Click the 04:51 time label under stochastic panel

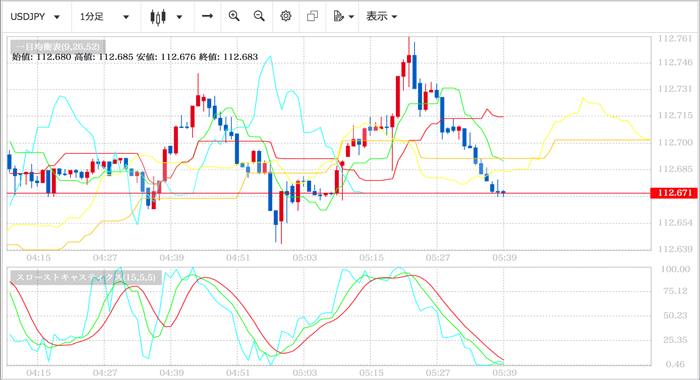pyautogui.click(x=238, y=372)
